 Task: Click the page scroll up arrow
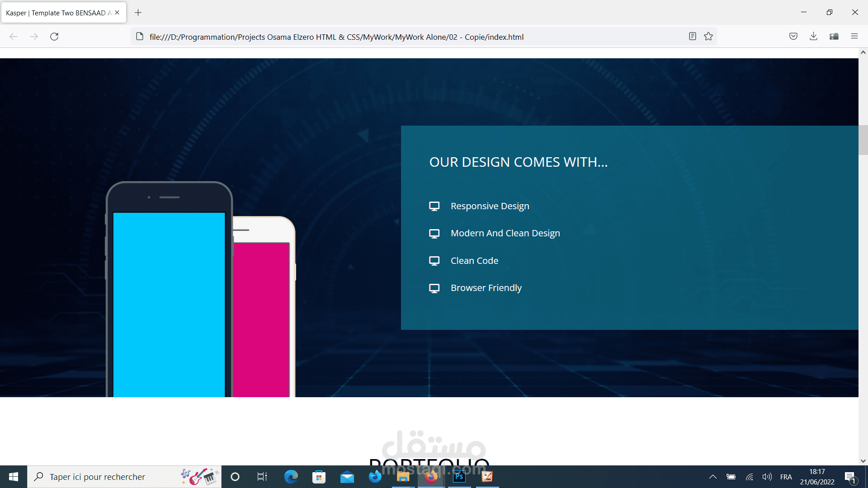(x=863, y=52)
